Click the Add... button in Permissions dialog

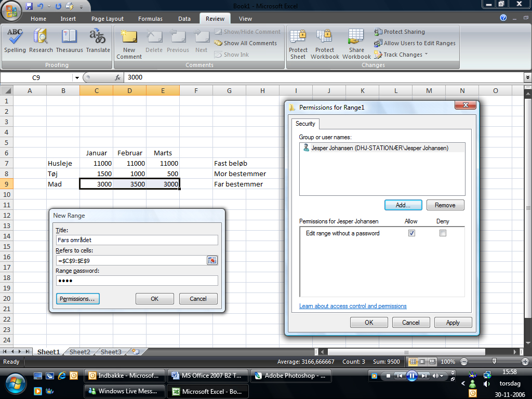coord(403,205)
